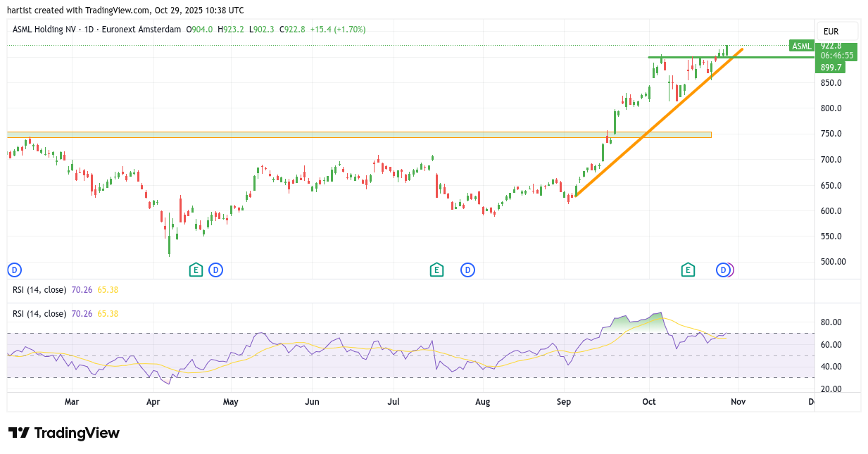The height and width of the screenshot is (454, 868).
Task: Select the dividend 'D' marker in February
Action: pyautogui.click(x=14, y=270)
